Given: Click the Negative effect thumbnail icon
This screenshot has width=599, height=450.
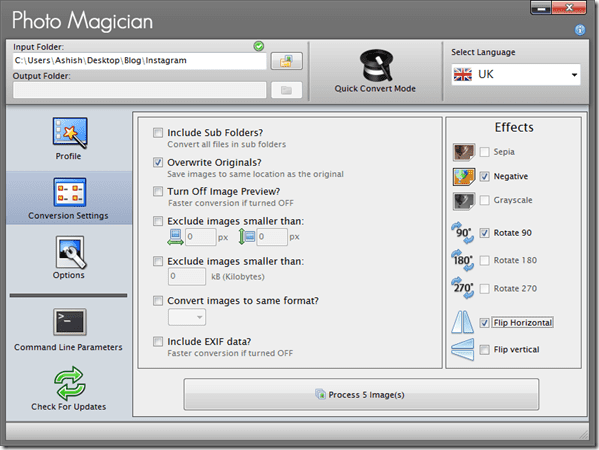Looking at the screenshot, I should [464, 176].
